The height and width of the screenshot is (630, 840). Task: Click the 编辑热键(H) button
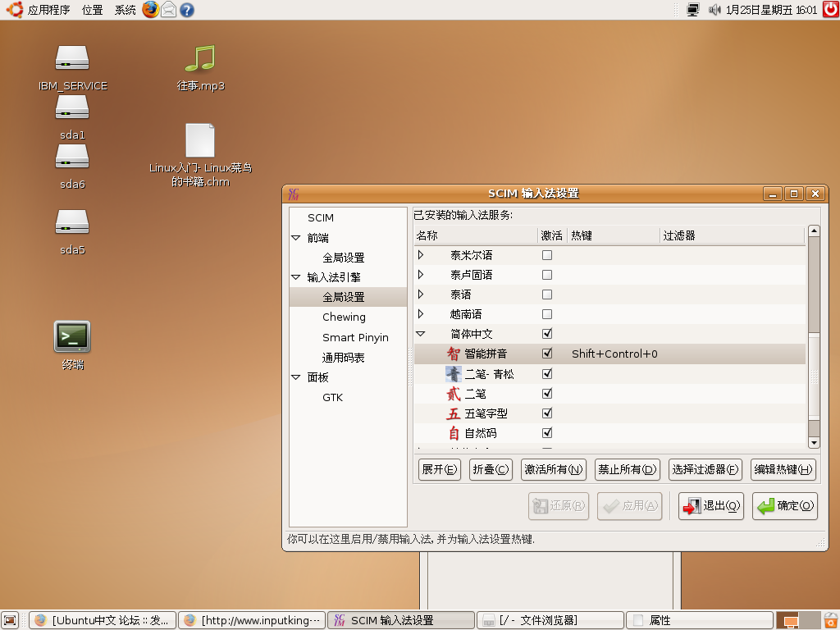tap(783, 470)
